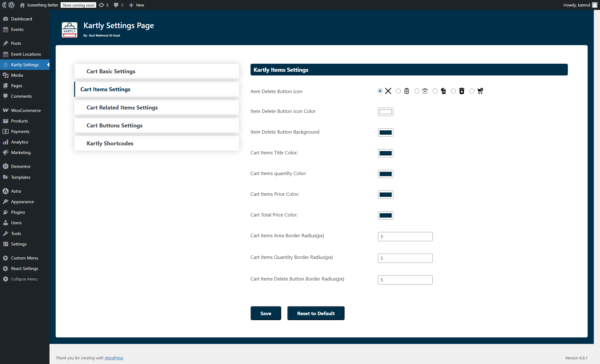The height and width of the screenshot is (364, 600).
Task: Click the WooCommerce icon in sidebar
Action: pos(6,110)
